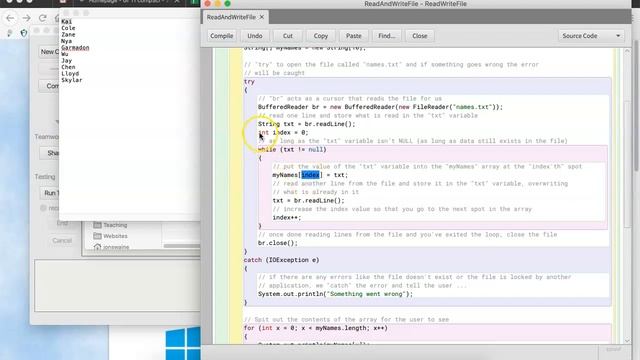Image resolution: width=640 pixels, height=360 pixels.
Task: Open the Find... search panel
Action: click(387, 36)
